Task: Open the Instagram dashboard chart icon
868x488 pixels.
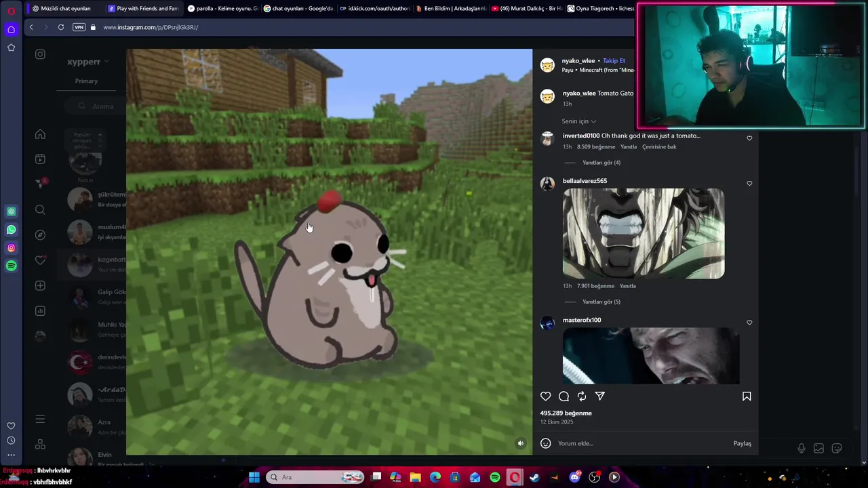Action: pos(40,311)
